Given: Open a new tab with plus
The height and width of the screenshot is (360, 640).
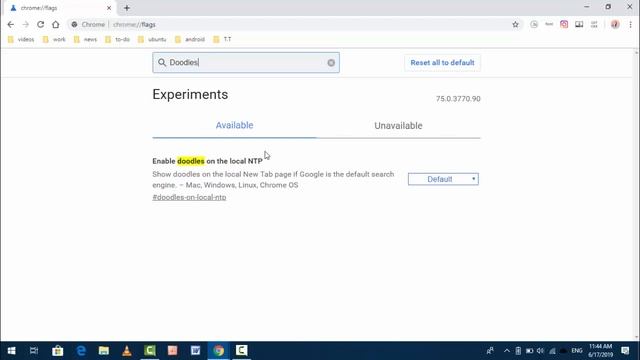Looking at the screenshot, I should pyautogui.click(x=127, y=8).
